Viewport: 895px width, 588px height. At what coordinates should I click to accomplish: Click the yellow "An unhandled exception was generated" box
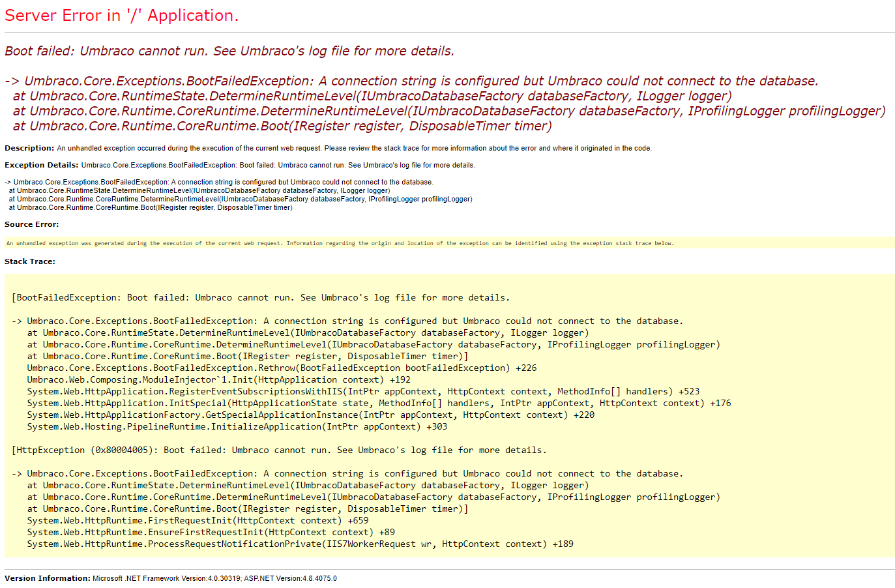[450, 243]
